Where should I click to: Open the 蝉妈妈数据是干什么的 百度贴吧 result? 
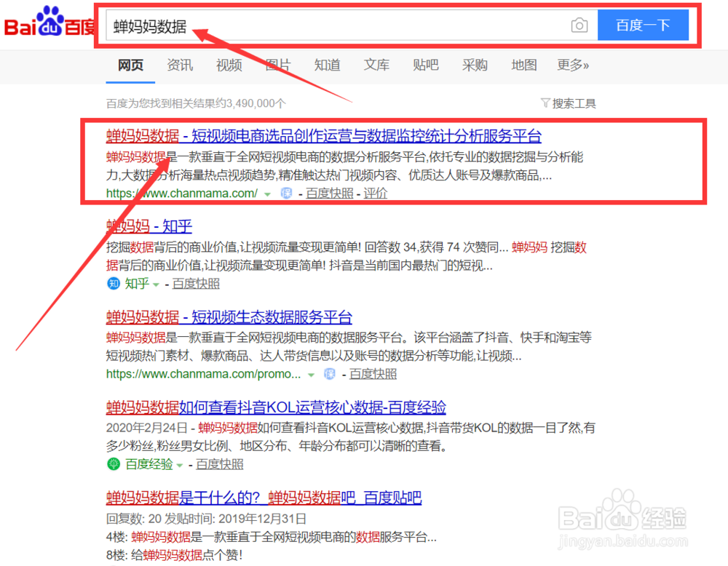[264, 498]
